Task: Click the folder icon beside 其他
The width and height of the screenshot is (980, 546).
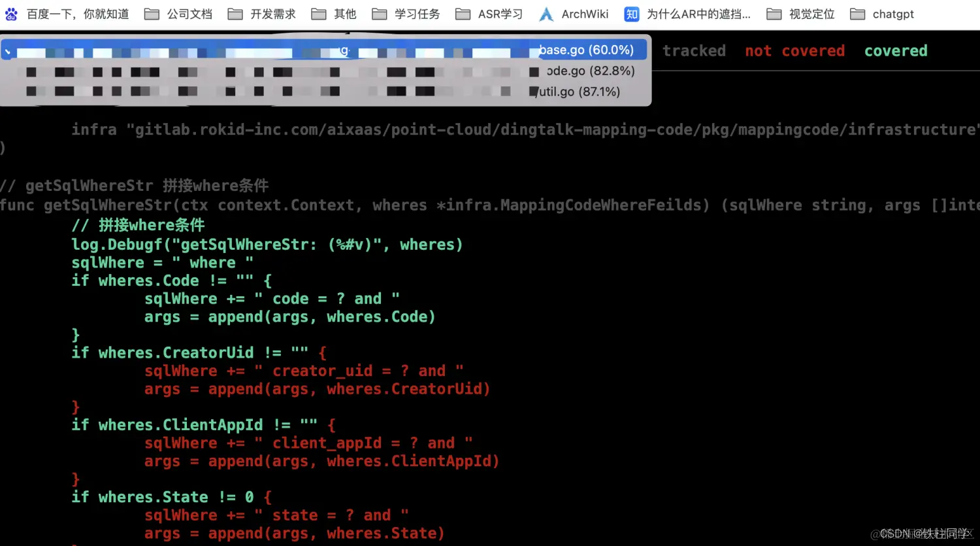Action: (319, 14)
